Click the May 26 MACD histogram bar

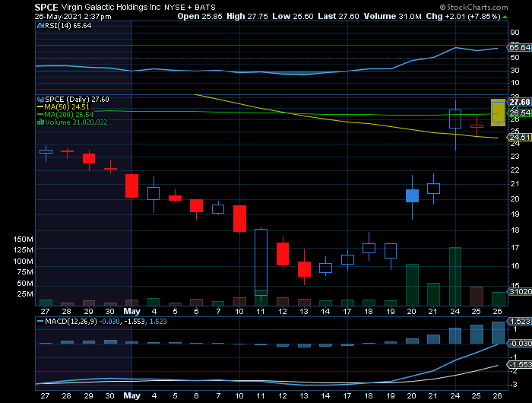498,333
